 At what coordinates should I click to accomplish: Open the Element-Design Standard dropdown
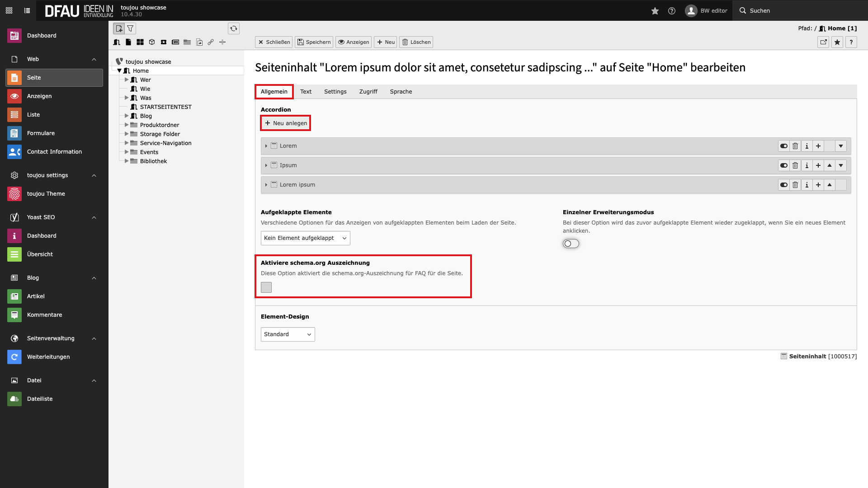(x=288, y=334)
